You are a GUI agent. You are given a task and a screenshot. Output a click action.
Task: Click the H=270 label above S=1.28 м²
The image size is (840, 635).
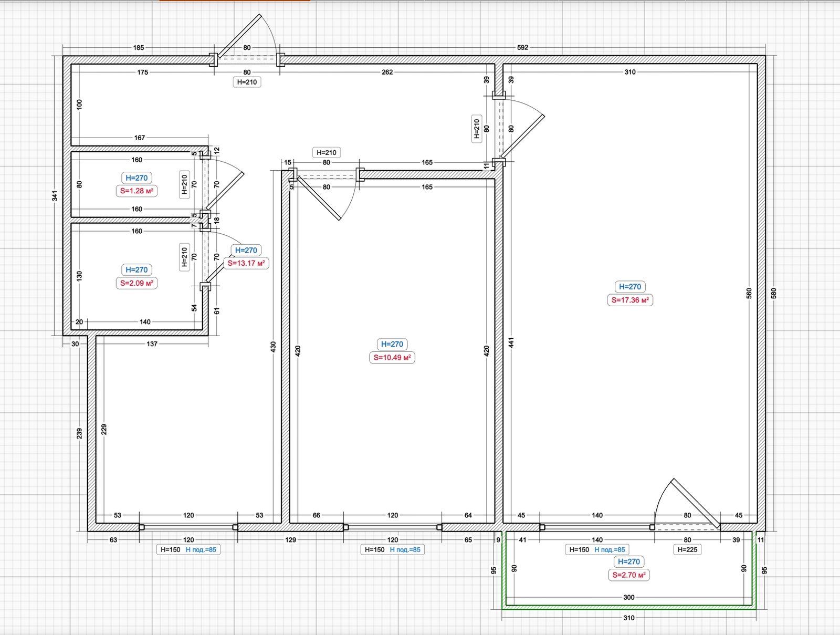coord(136,178)
